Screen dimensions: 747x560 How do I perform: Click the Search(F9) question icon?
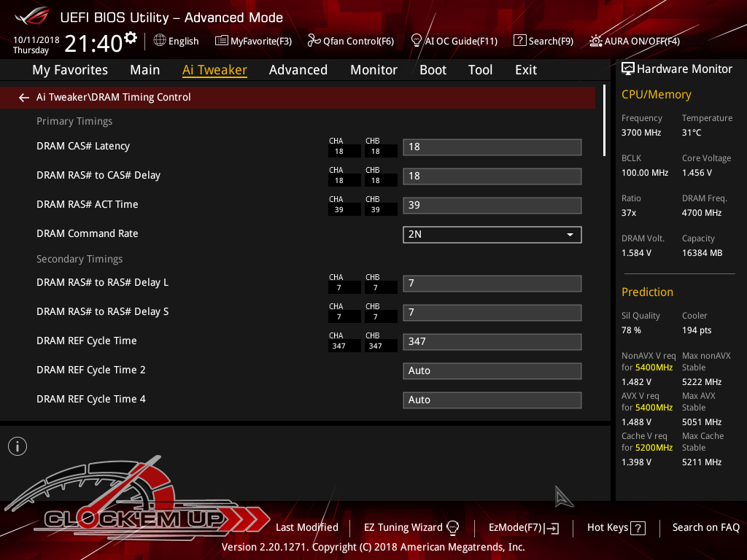[x=519, y=41]
